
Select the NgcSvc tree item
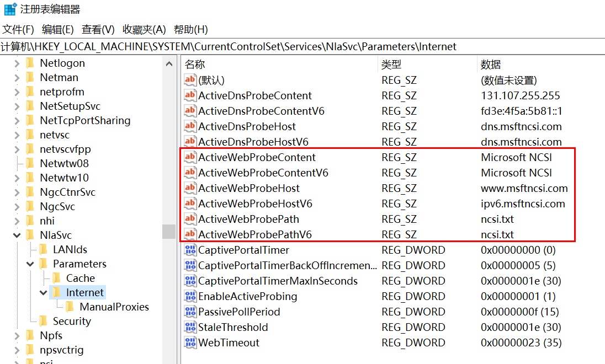[57, 206]
